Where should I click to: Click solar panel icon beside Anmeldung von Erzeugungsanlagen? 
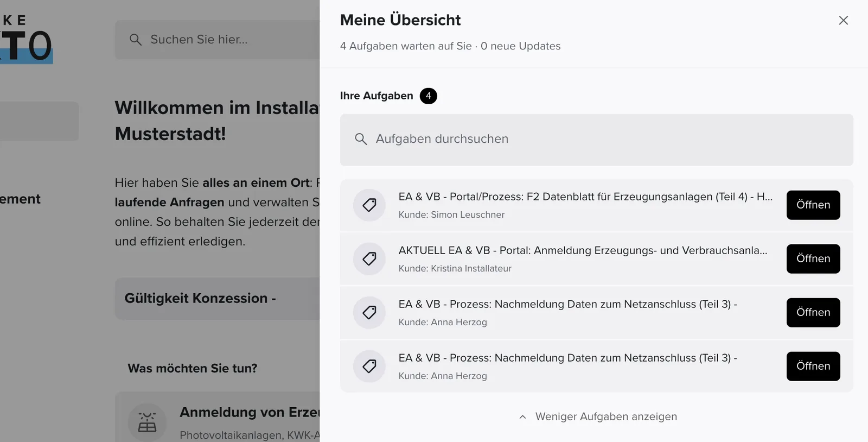pyautogui.click(x=147, y=422)
